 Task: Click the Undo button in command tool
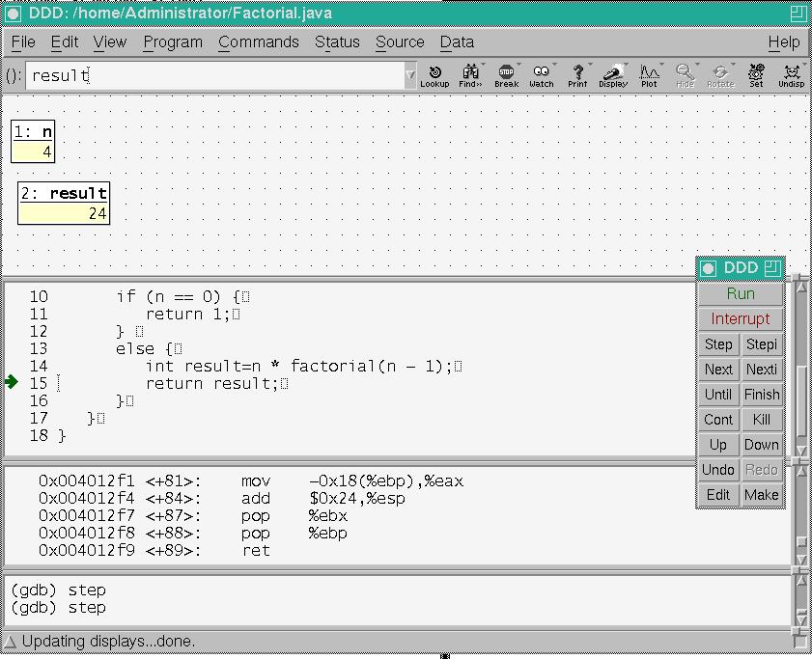718,470
